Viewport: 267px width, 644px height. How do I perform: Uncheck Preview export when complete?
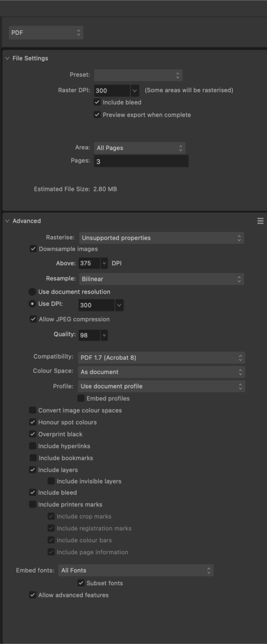[97, 115]
